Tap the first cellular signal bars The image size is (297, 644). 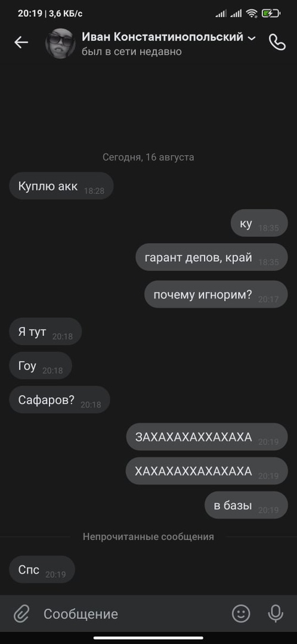(x=221, y=14)
